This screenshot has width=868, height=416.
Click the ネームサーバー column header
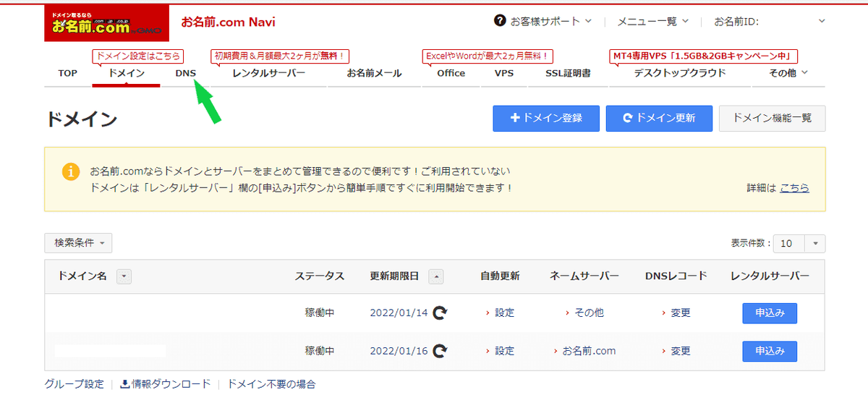pyautogui.click(x=584, y=276)
